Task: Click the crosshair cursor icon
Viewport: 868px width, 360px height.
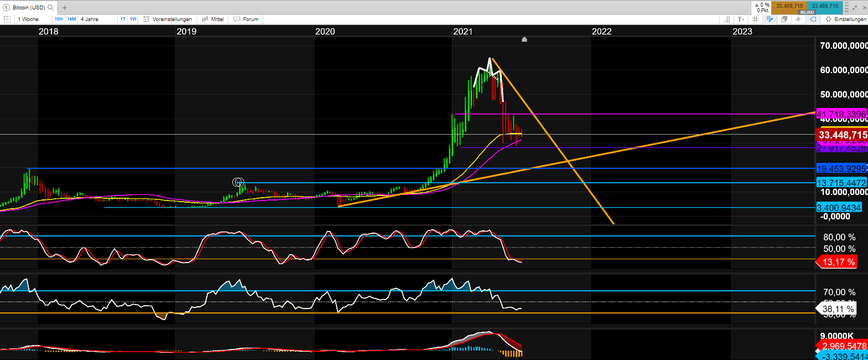Action: click(x=798, y=19)
